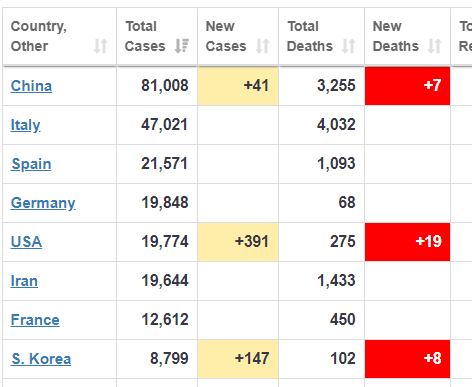Open the China country link

coord(31,86)
